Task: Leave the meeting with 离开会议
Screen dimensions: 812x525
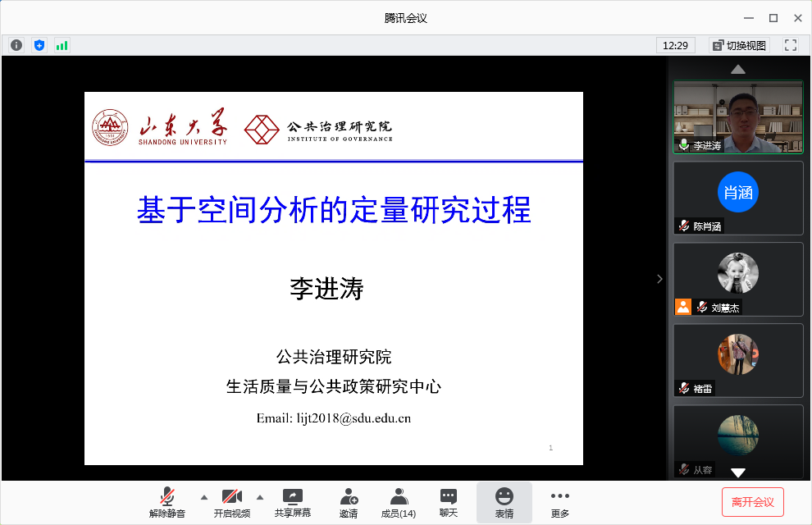Action: click(753, 502)
